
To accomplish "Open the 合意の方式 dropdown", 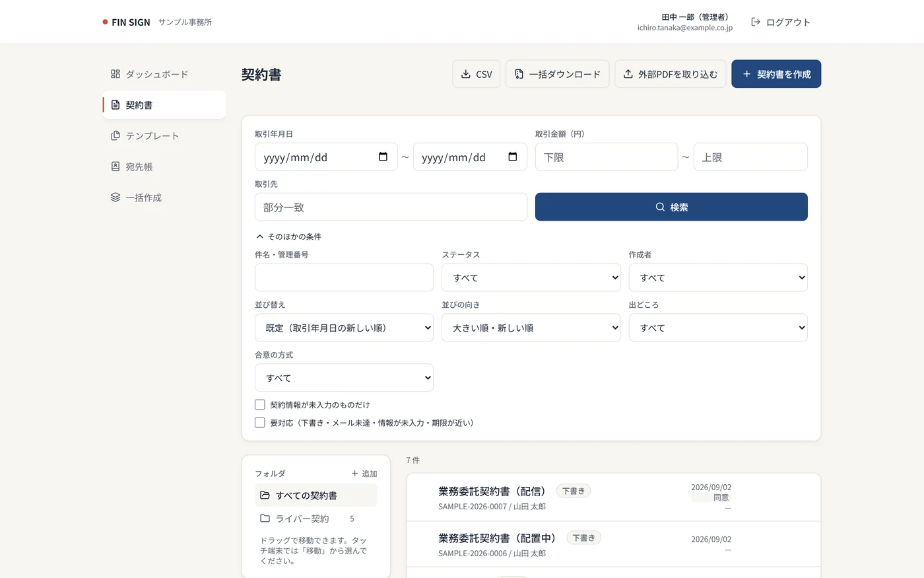I will click(x=344, y=378).
